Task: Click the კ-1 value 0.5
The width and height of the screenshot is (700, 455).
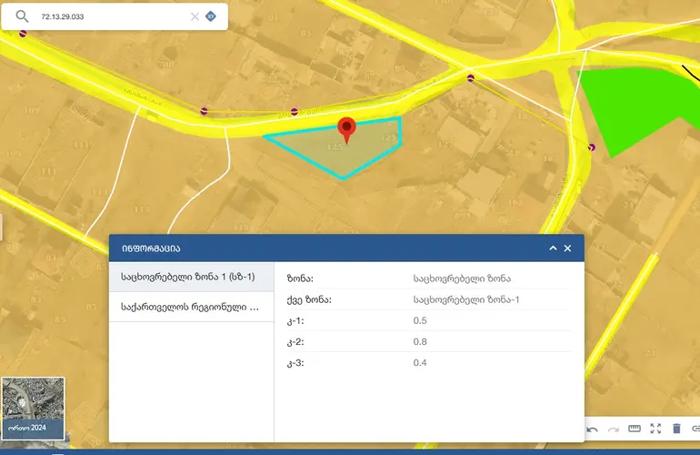Action: pos(420,321)
